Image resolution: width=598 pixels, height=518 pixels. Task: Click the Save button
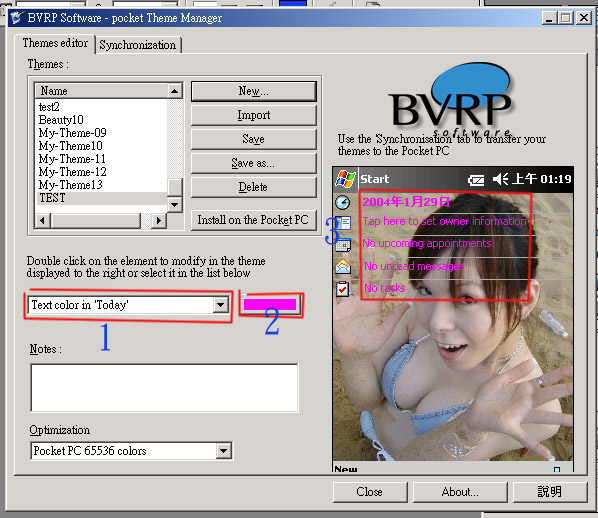coord(254,139)
